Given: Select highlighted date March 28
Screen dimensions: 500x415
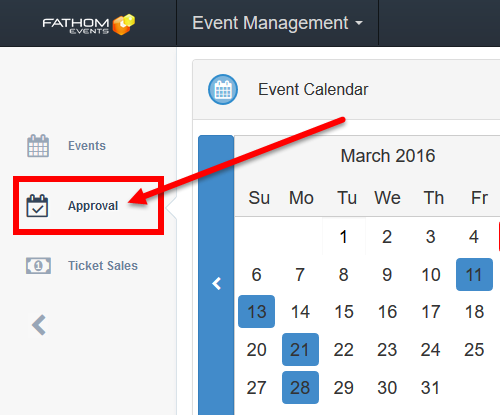Looking at the screenshot, I should (x=300, y=387).
